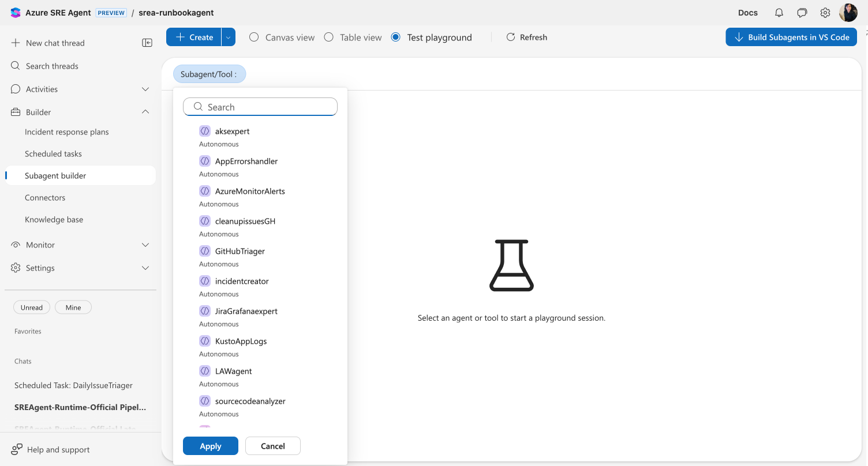
Task: Open the Create split-button dropdown arrow
Action: tap(229, 37)
